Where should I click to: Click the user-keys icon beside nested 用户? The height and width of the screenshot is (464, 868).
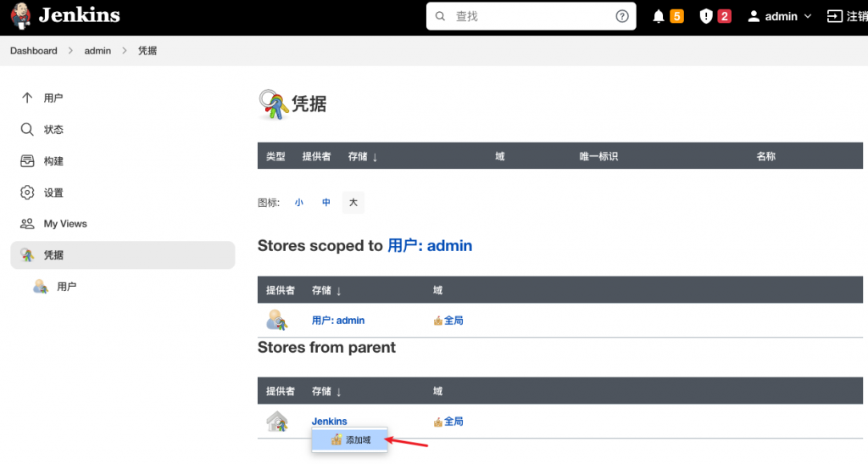(41, 286)
